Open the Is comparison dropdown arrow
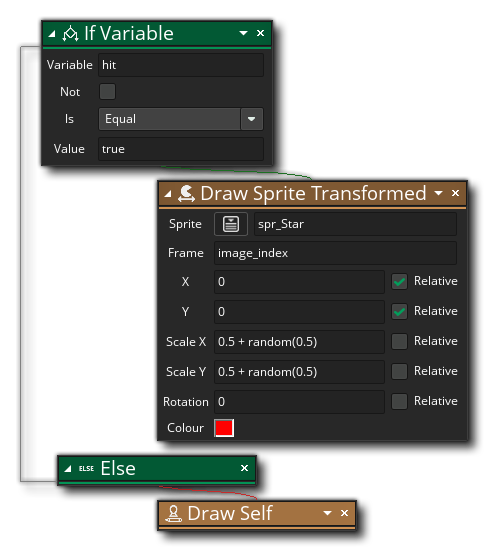This screenshot has width=488, height=551. point(252,119)
